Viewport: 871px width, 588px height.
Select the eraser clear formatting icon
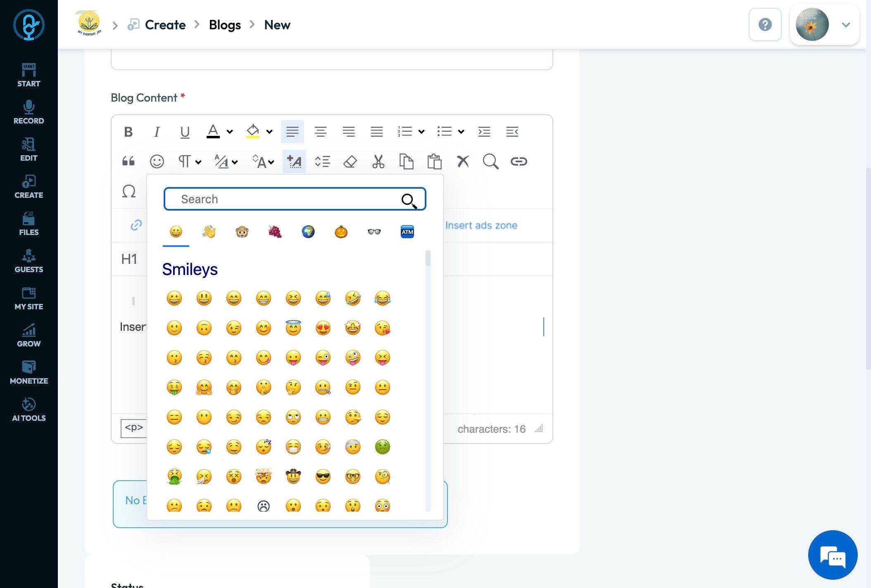click(x=350, y=161)
